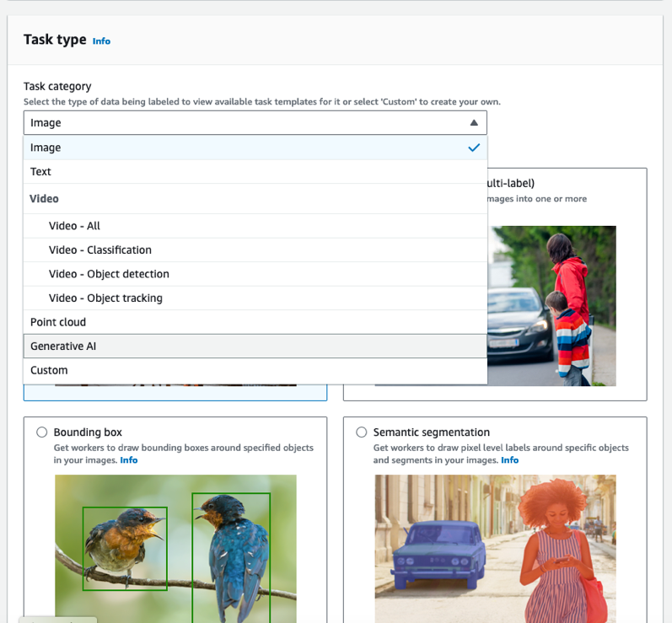This screenshot has width=672, height=623.
Task: Click the multi-label example image with car
Action: (552, 306)
